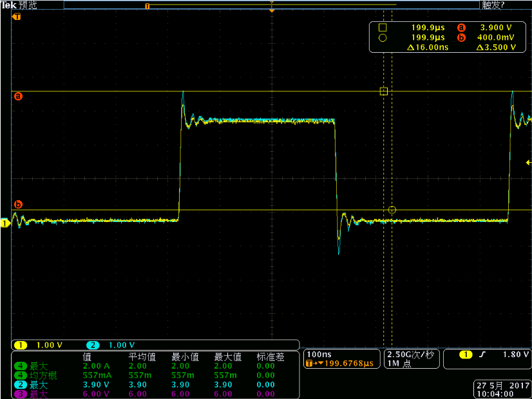
Task: Click the 3.90 V channel 2 max value
Action: 96,385
